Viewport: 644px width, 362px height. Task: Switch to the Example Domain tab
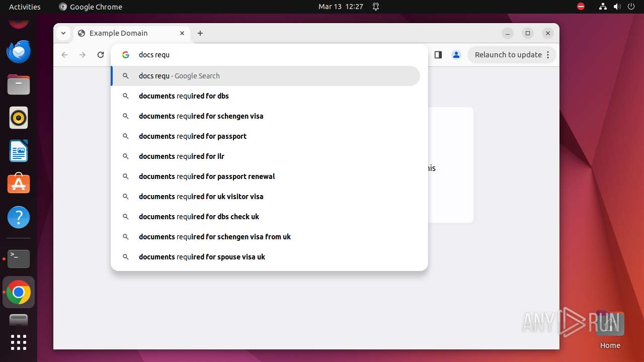132,33
